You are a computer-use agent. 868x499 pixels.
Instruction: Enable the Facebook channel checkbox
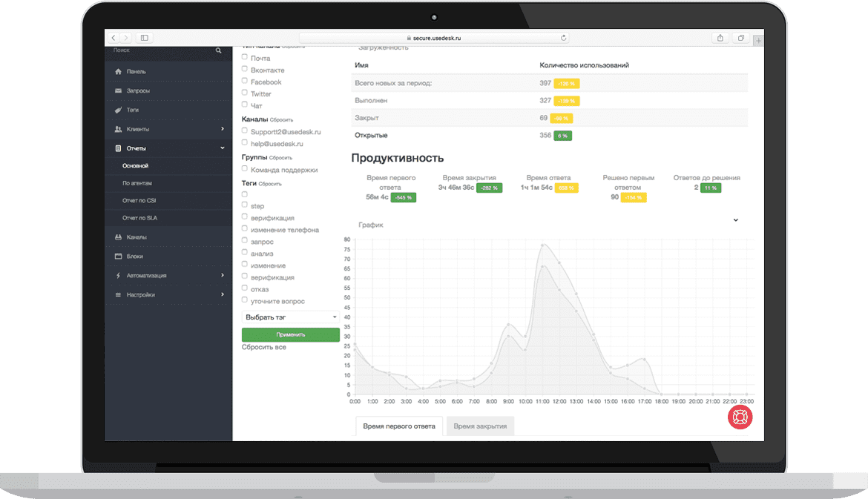tap(245, 81)
